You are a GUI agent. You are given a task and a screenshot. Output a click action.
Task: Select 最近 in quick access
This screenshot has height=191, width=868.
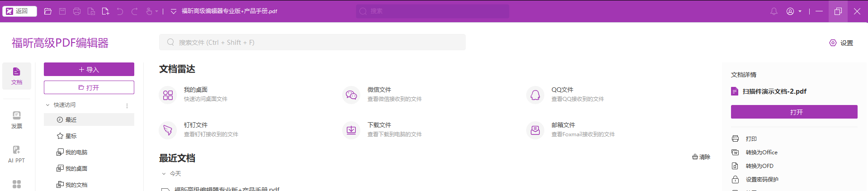(x=89, y=119)
